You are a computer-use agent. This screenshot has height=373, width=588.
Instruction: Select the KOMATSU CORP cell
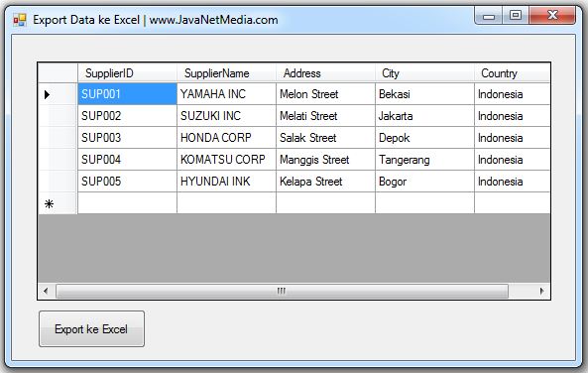pyautogui.click(x=226, y=159)
